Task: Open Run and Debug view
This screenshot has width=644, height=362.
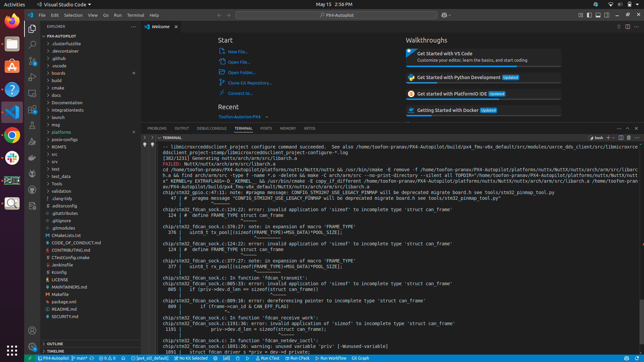Action: tap(32, 77)
